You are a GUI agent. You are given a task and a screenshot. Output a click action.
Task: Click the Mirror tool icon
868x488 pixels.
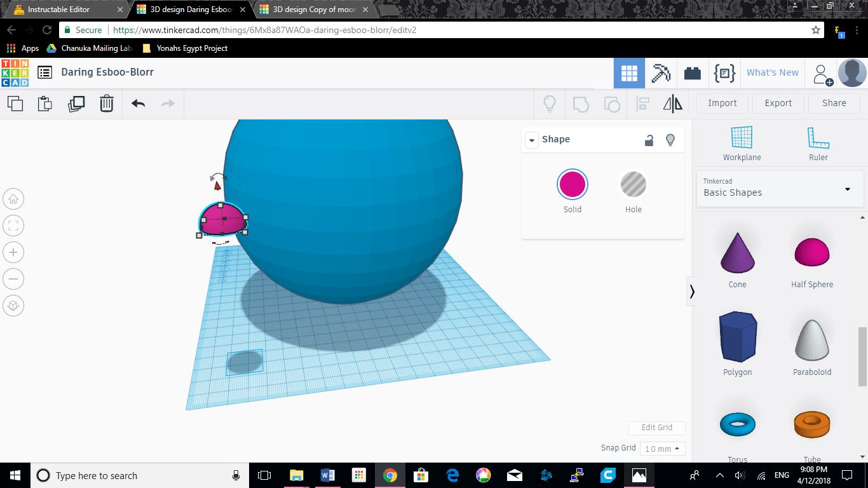coord(673,104)
